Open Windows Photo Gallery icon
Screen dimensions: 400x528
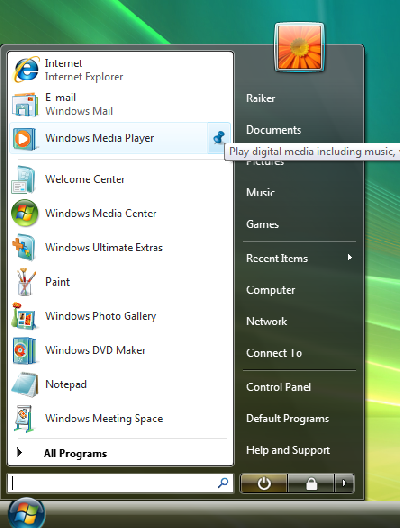click(24, 316)
